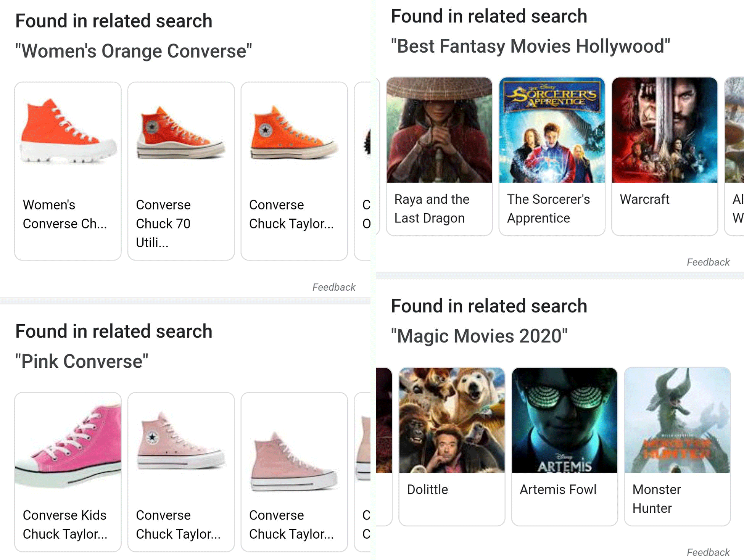Viewport: 744px width, 560px height.
Task: Open Best Fantasy Movies Hollywood search title
Action: click(x=530, y=46)
